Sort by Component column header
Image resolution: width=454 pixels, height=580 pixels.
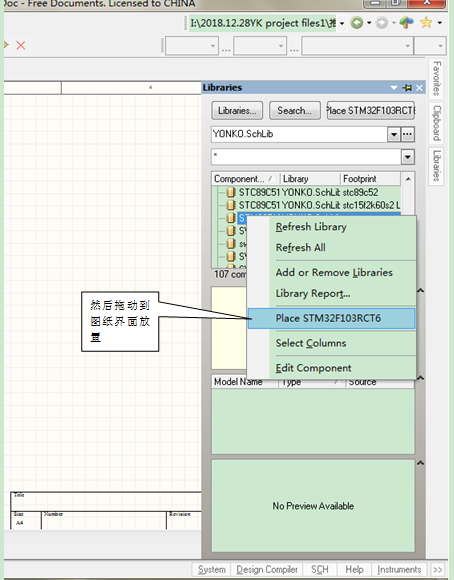(245, 179)
